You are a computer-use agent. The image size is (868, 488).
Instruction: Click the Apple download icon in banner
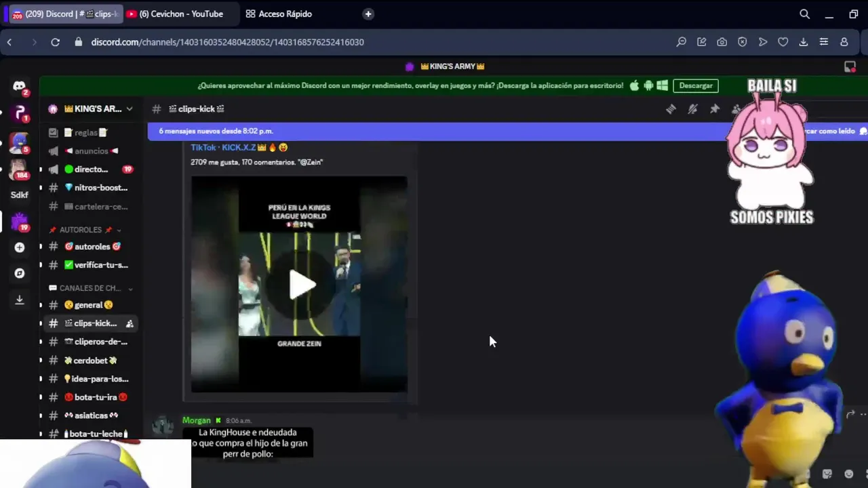coord(634,85)
